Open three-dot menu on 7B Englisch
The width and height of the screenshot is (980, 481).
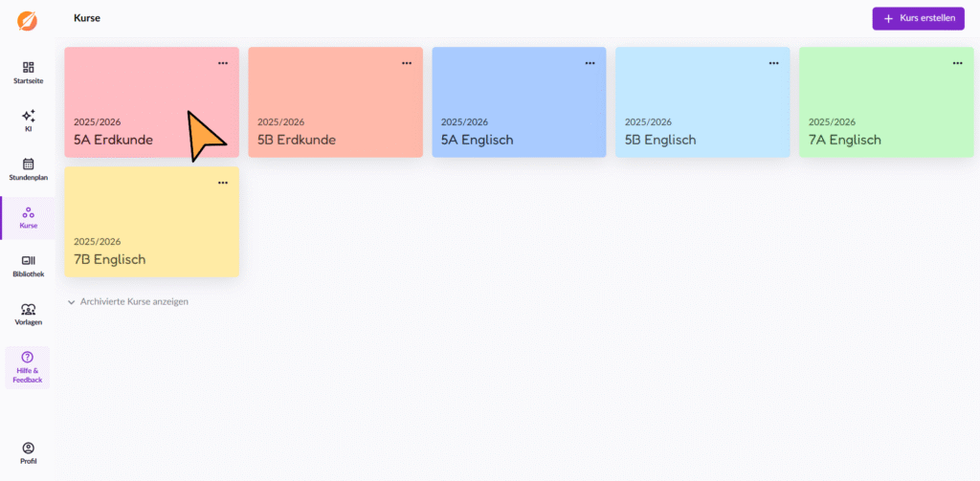click(x=223, y=183)
